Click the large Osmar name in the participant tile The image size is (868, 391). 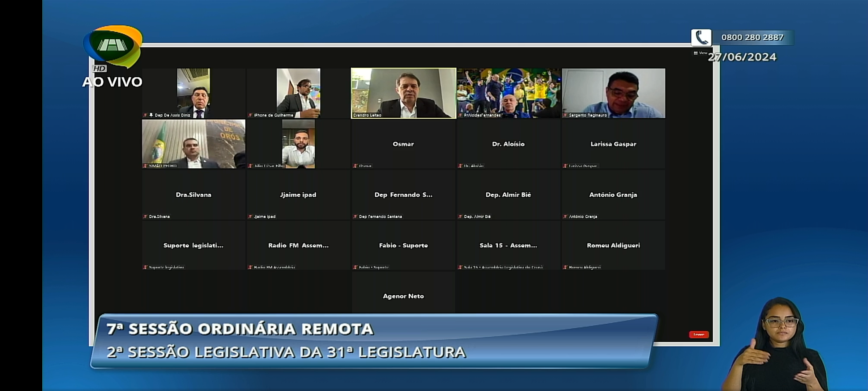point(403,144)
